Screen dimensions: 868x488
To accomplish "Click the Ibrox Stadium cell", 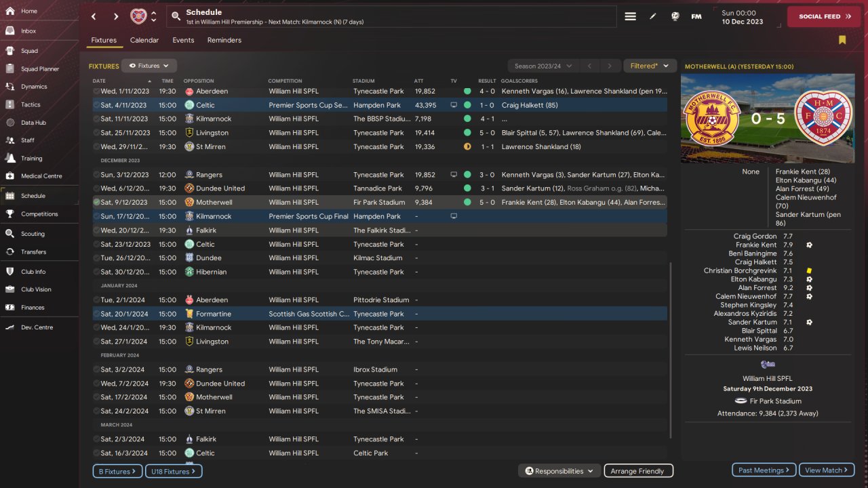I will [x=375, y=369].
